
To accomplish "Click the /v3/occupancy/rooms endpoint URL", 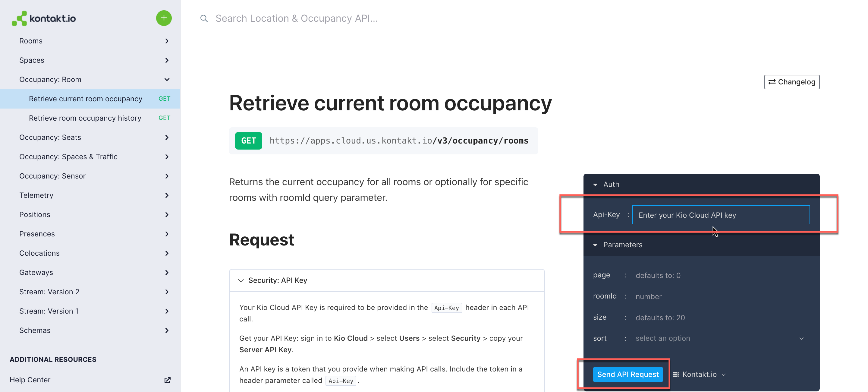I will [x=399, y=141].
